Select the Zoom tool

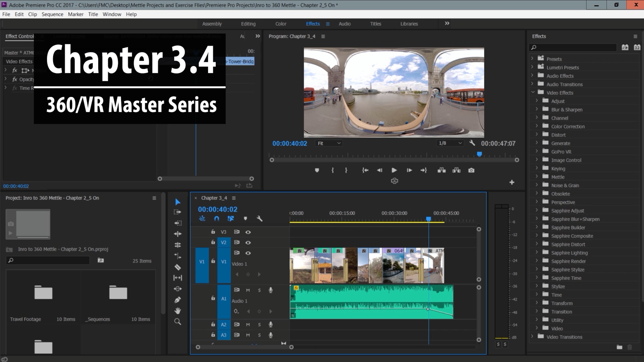178,321
